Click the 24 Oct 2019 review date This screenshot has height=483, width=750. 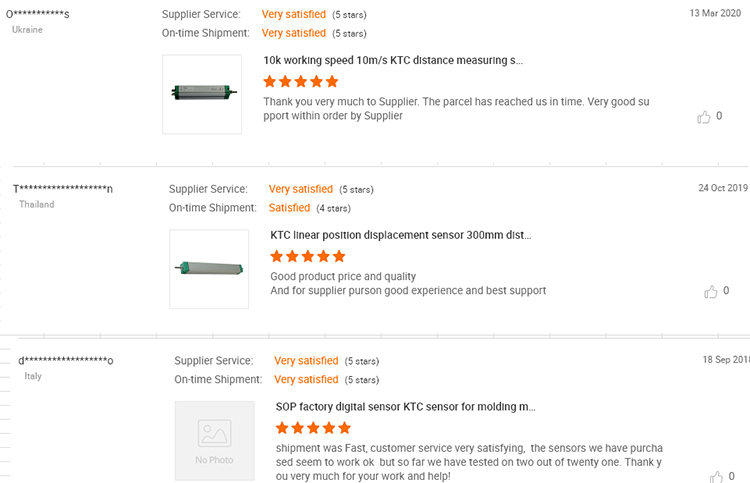722,187
